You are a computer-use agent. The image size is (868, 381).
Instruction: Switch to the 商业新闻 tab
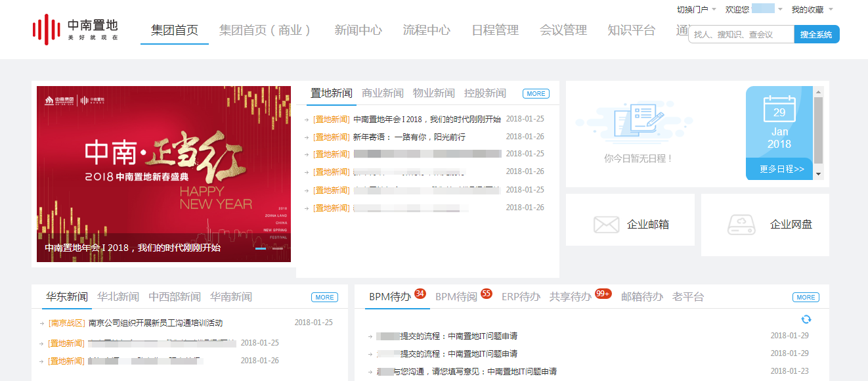(383, 93)
